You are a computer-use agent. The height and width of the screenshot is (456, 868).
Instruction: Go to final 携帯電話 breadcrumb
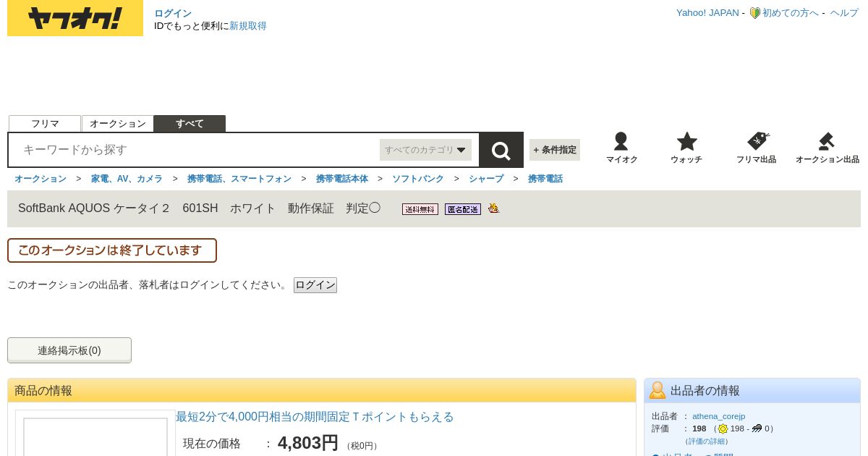click(545, 179)
